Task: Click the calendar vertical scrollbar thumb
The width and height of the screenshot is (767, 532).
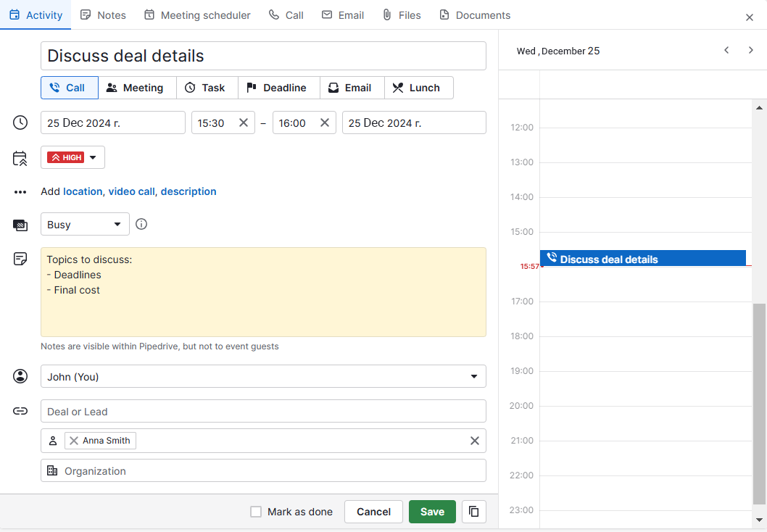Action: [759, 402]
